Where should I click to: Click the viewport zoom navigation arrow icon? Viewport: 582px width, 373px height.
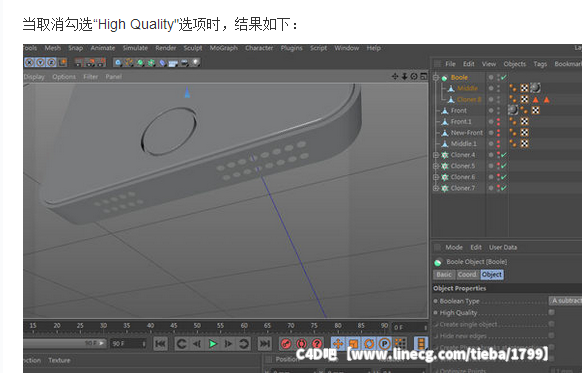click(x=404, y=76)
